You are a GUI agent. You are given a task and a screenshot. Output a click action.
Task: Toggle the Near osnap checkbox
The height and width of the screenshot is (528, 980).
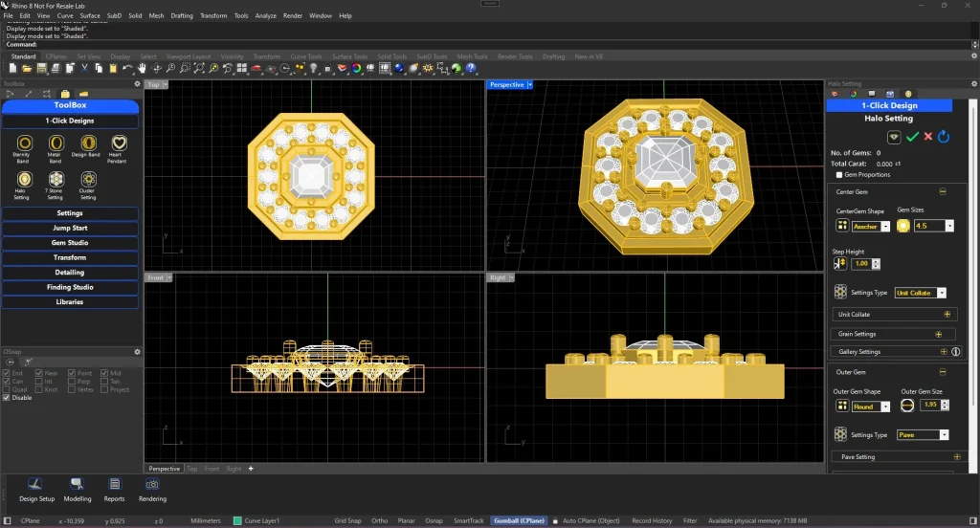(x=38, y=373)
